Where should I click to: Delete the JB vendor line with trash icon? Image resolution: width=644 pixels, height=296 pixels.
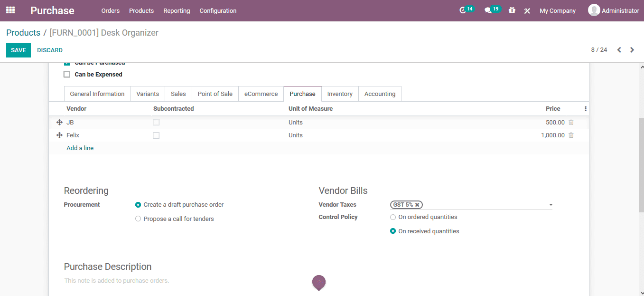[570, 122]
